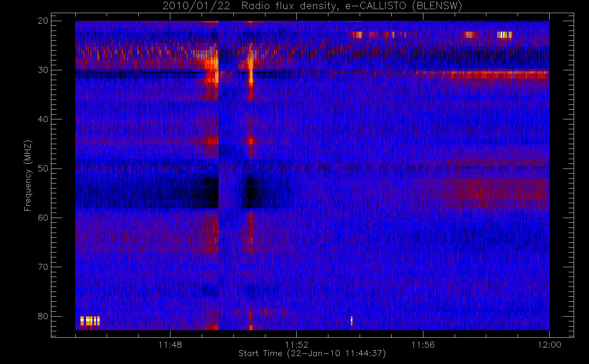Screen dimensions: 589x364
Task: Click the 12:00 time tick label
Action: coord(549,345)
